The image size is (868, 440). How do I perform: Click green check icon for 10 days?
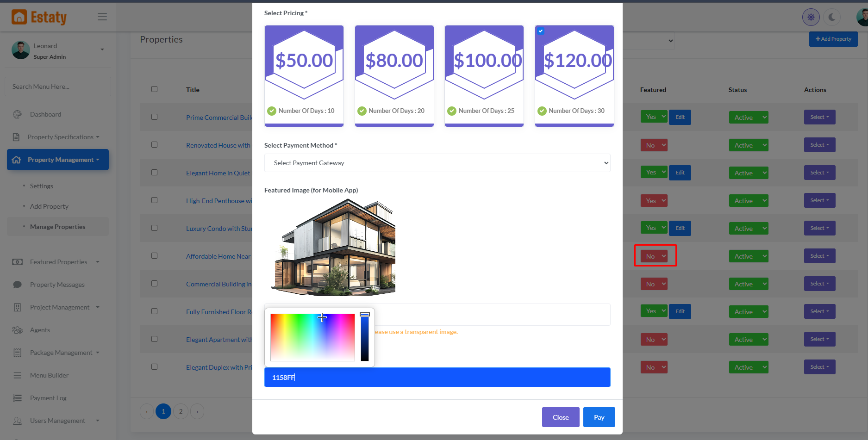pyautogui.click(x=272, y=111)
